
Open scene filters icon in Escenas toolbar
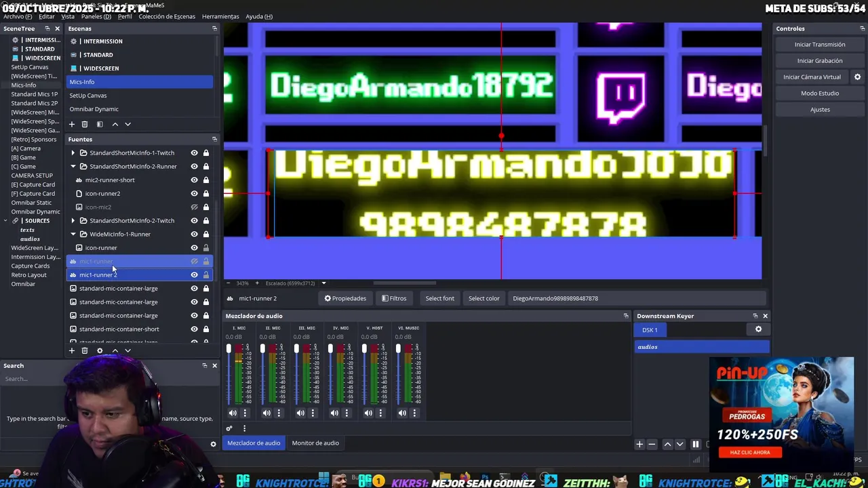(100, 124)
